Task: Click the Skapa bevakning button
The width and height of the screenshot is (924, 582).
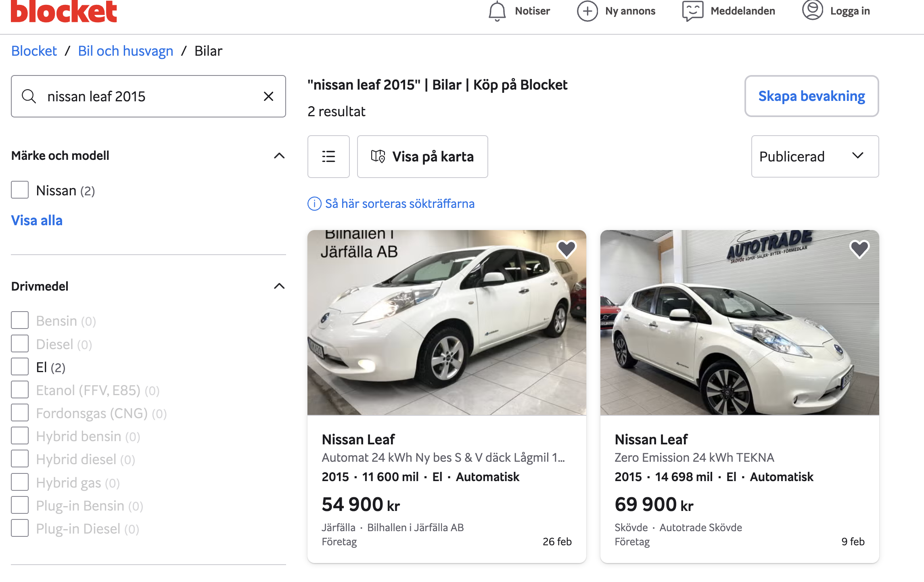Action: 811,96
